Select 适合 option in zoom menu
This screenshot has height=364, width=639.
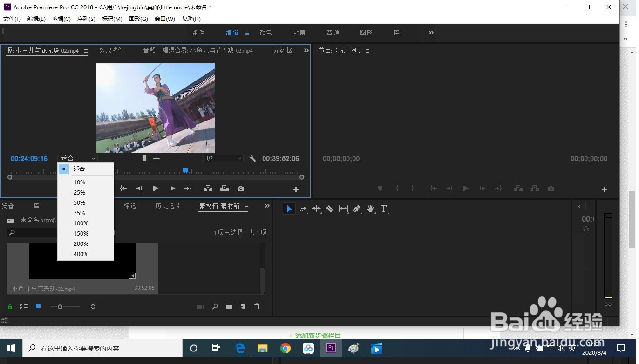tap(86, 169)
